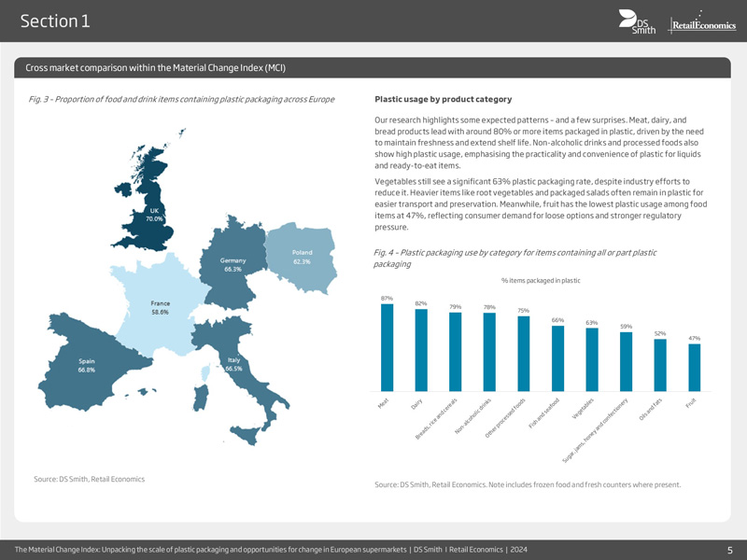
Task: Click the Oils and fats bar
Action: [660, 365]
